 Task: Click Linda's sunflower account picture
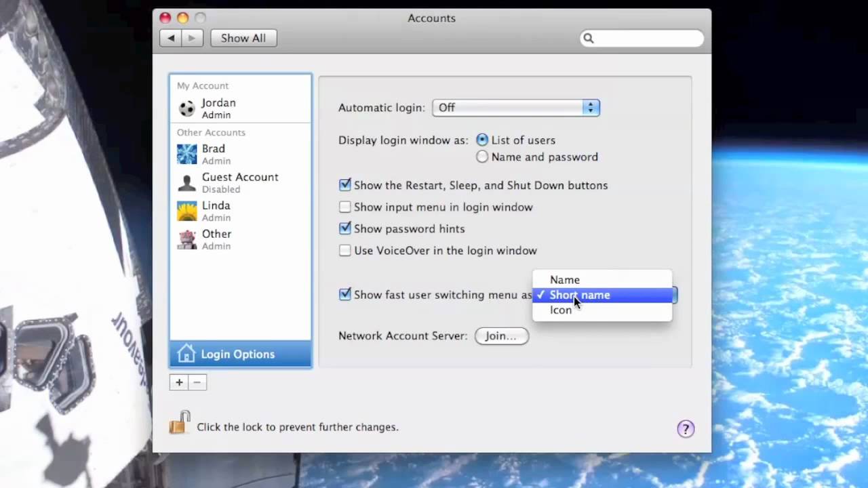tap(186, 211)
